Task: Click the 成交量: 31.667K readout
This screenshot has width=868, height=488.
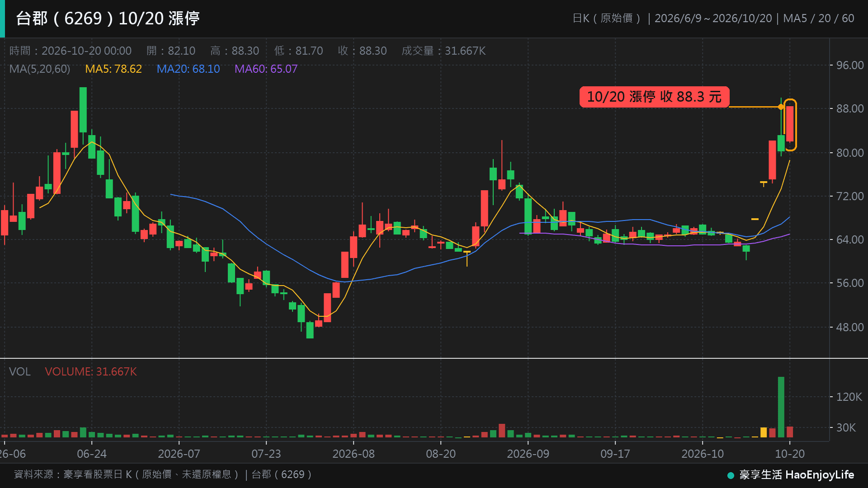Action: (x=443, y=51)
